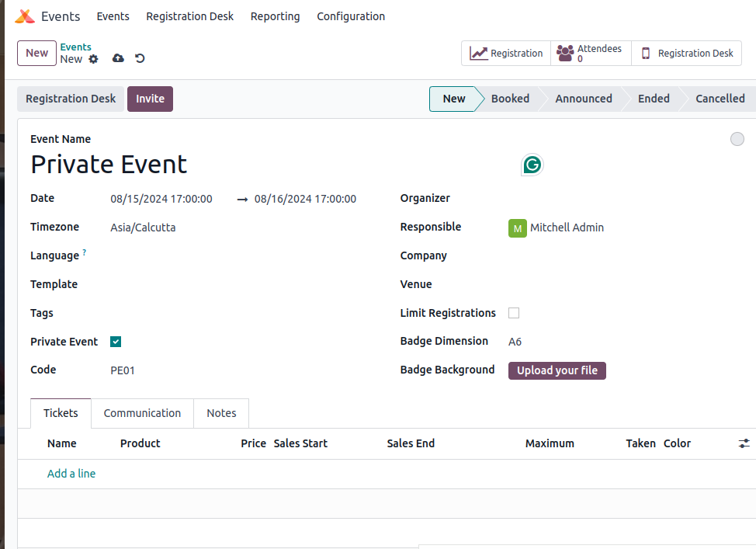
Task: Open the Odoo Events app icon
Action: click(x=24, y=16)
